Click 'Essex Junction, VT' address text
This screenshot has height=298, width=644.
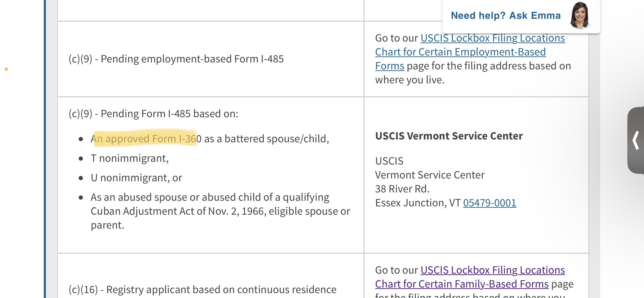(418, 203)
